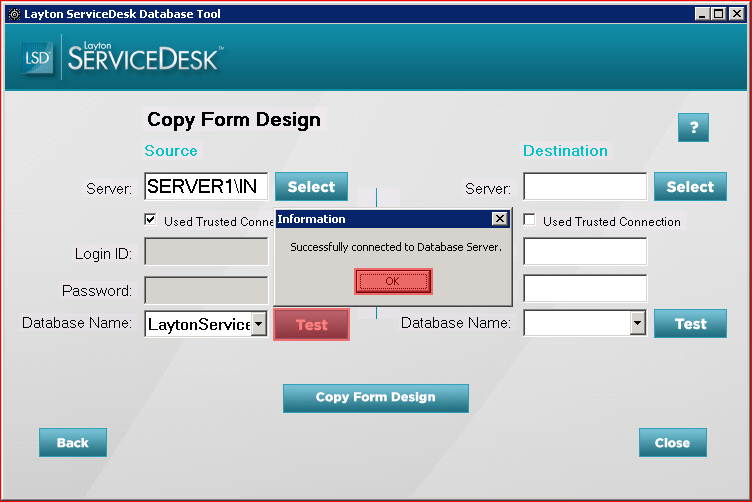Image resolution: width=752 pixels, height=502 pixels.
Task: Click the Destination Password field
Action: [585, 289]
